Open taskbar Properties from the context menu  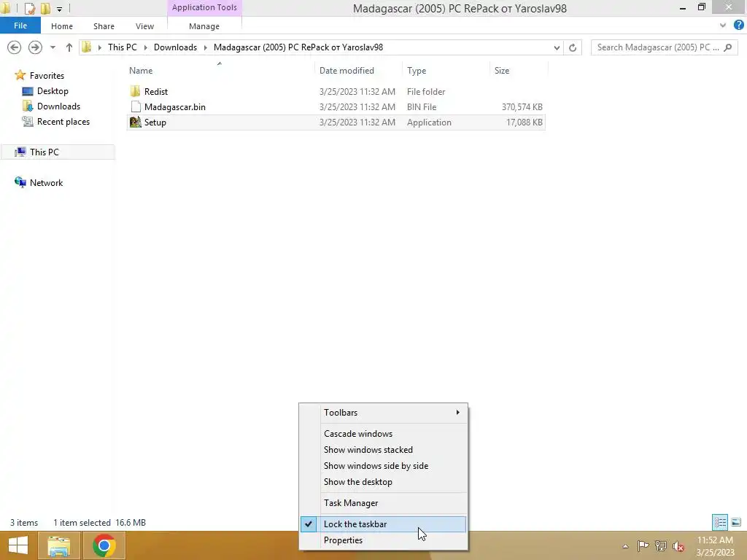pyautogui.click(x=384, y=540)
